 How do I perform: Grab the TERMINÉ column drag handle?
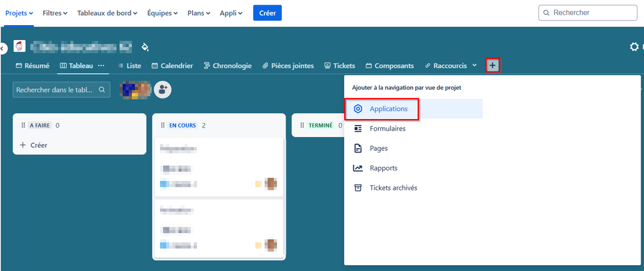pyautogui.click(x=302, y=126)
